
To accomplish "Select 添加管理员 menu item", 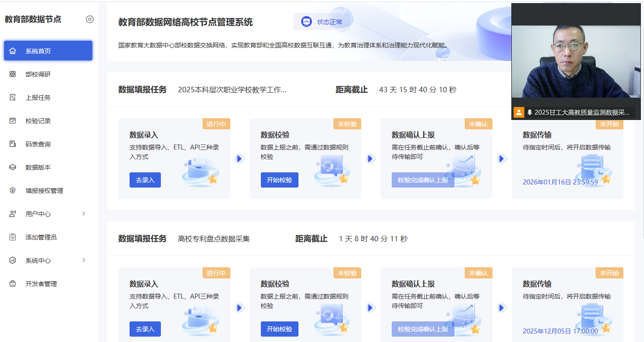I will (x=41, y=237).
